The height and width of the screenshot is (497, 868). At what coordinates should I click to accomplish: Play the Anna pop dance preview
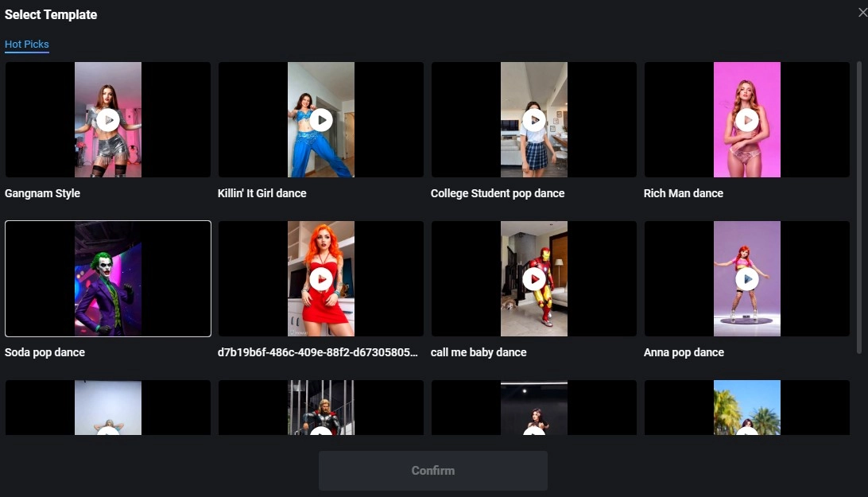tap(746, 278)
